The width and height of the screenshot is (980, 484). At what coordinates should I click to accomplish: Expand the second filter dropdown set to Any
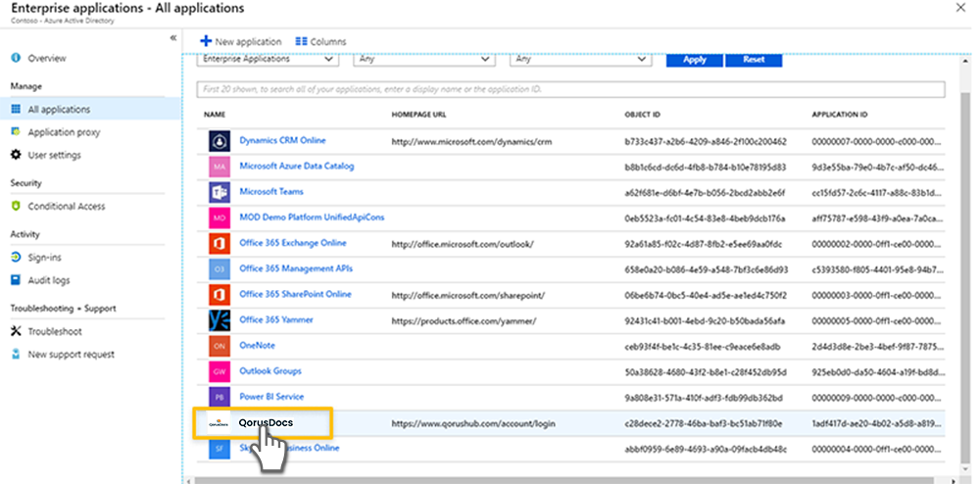[422, 59]
